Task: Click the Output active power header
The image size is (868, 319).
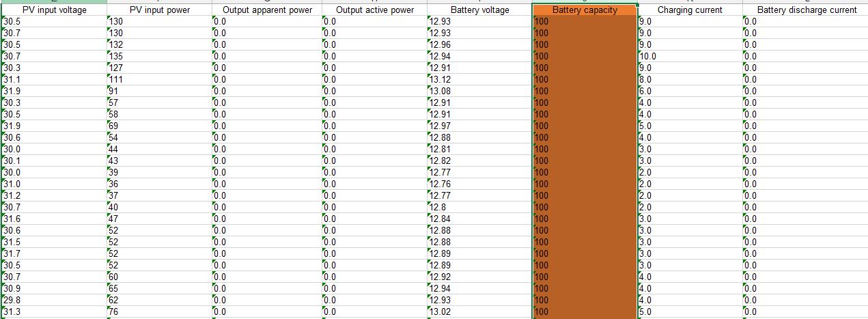Action: [374, 10]
